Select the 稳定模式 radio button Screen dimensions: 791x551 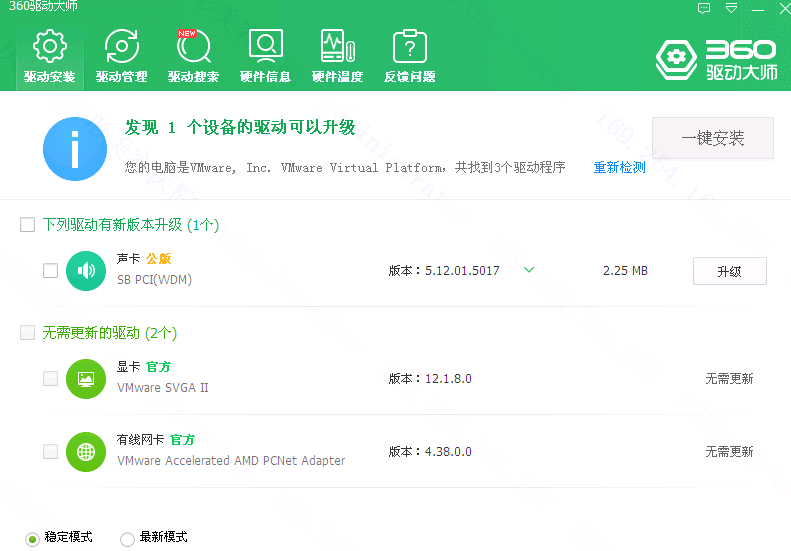[32, 539]
